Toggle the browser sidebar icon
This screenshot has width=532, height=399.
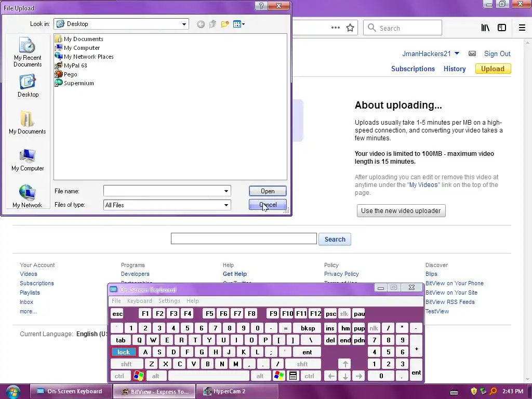[502, 28]
